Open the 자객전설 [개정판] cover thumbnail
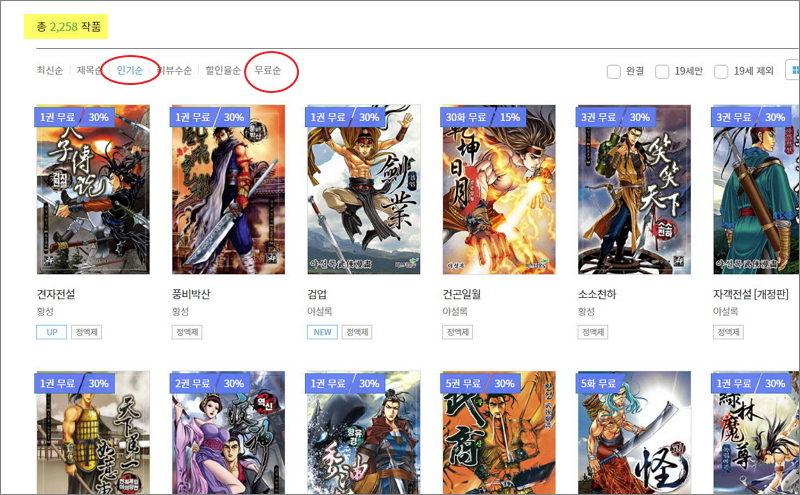The width and height of the screenshot is (800, 495). [x=756, y=190]
